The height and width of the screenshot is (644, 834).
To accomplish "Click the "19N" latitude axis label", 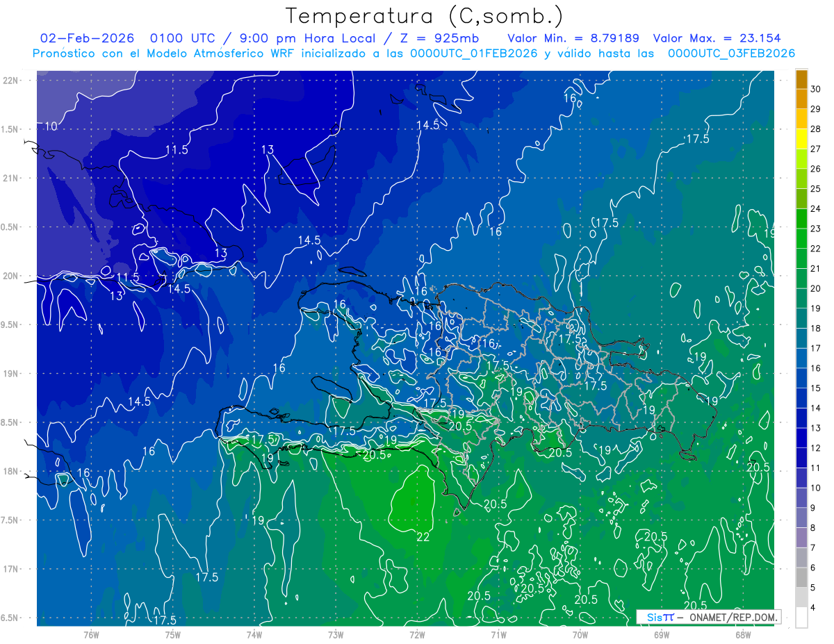I will pos(11,374).
